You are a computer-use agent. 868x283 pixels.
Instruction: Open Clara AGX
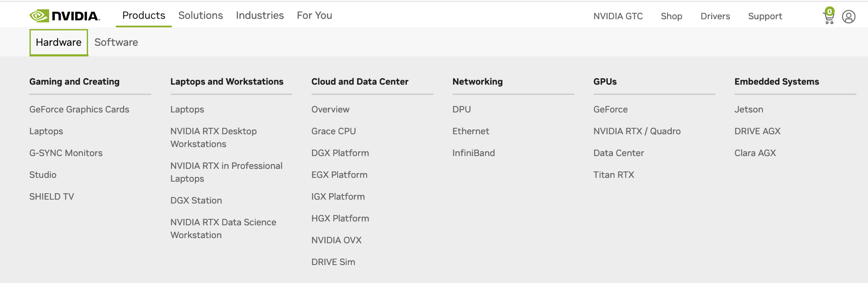tap(755, 153)
